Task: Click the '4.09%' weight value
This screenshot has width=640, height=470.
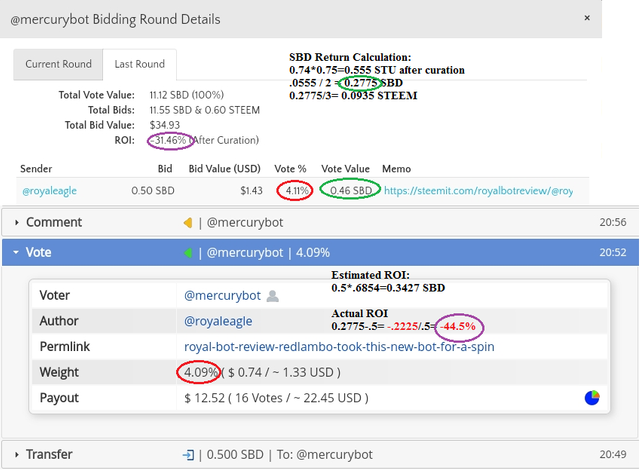Action: (x=201, y=372)
